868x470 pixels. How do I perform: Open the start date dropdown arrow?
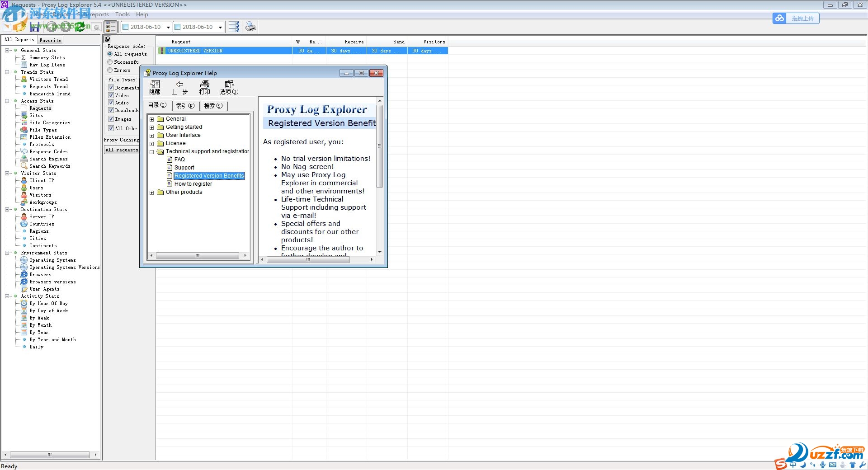(168, 27)
